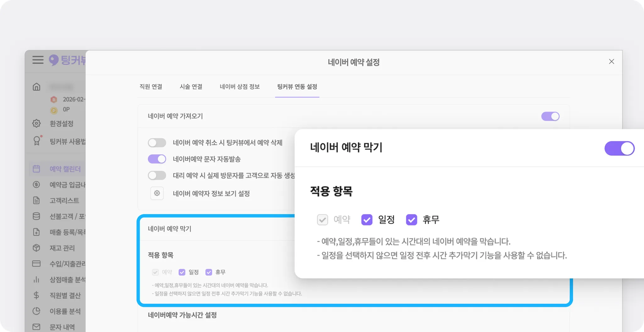
Task: Click the 네이버 예약 가져오기 section heading
Action: pyautogui.click(x=175, y=116)
